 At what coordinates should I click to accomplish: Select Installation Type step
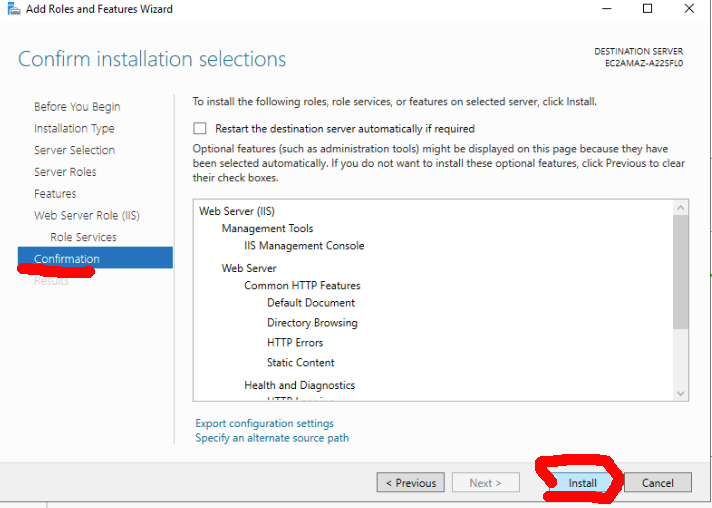pyautogui.click(x=74, y=129)
